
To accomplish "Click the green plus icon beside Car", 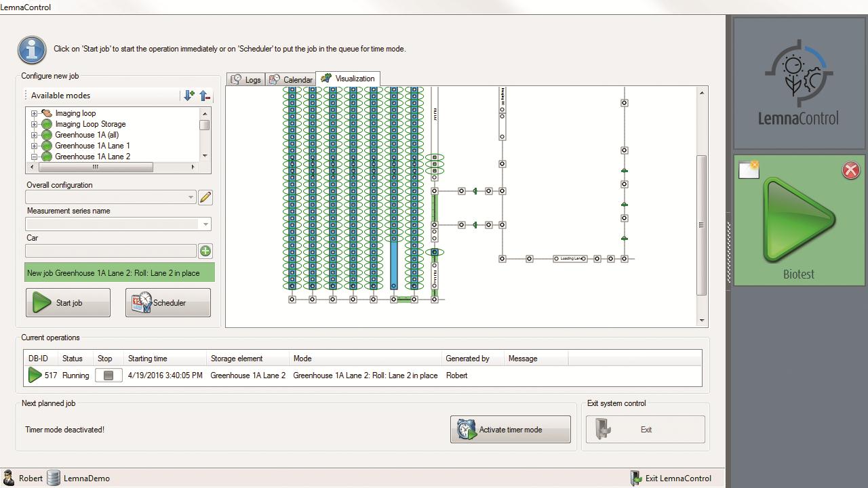I will pos(205,251).
